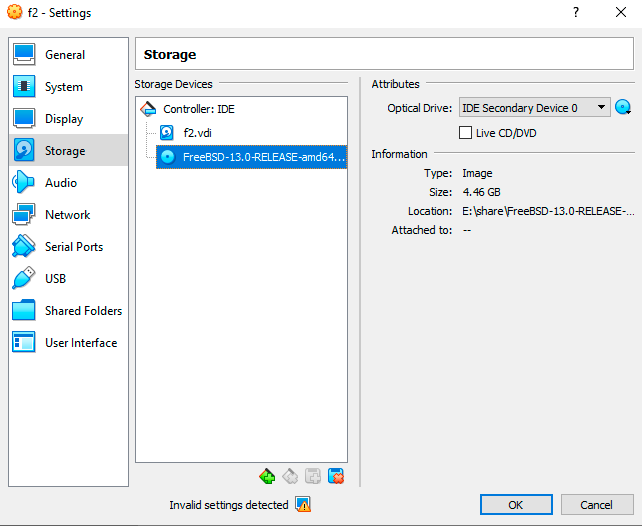Open the Audio settings page
Screen dimensions: 642x526
(60, 183)
